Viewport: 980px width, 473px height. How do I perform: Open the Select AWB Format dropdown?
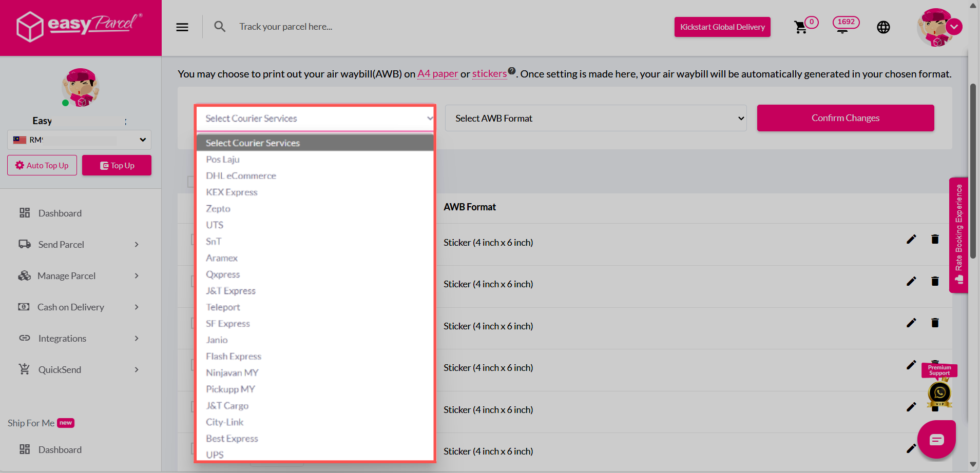[595, 118]
